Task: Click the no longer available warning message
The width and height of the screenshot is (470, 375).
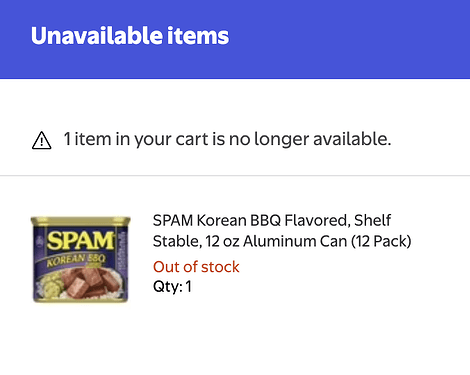Action: [x=227, y=139]
